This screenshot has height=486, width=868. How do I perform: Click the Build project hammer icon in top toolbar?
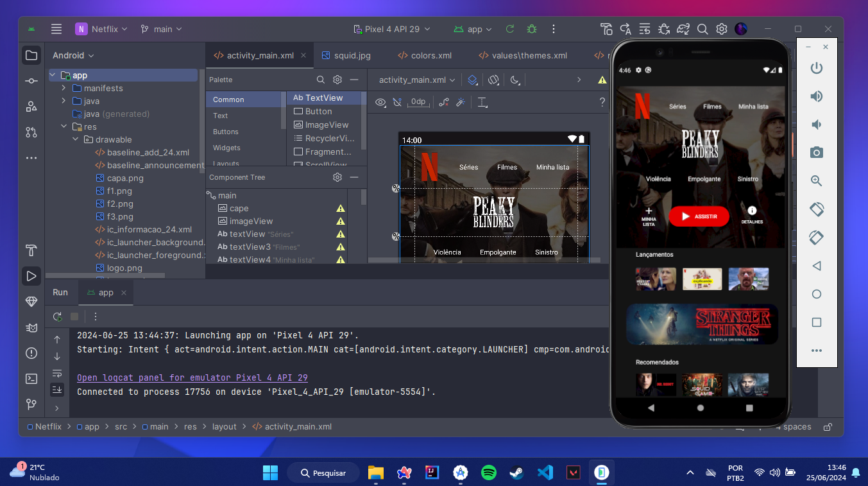pyautogui.click(x=606, y=29)
